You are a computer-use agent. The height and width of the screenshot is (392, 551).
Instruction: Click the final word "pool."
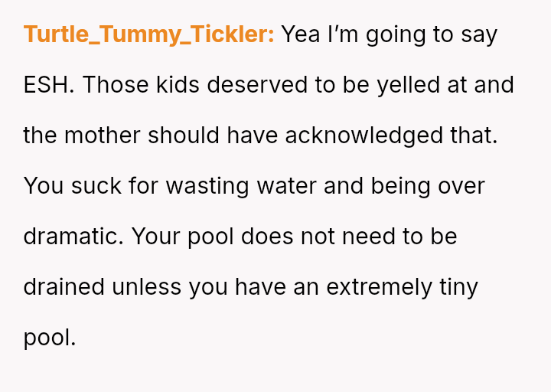[x=50, y=338]
